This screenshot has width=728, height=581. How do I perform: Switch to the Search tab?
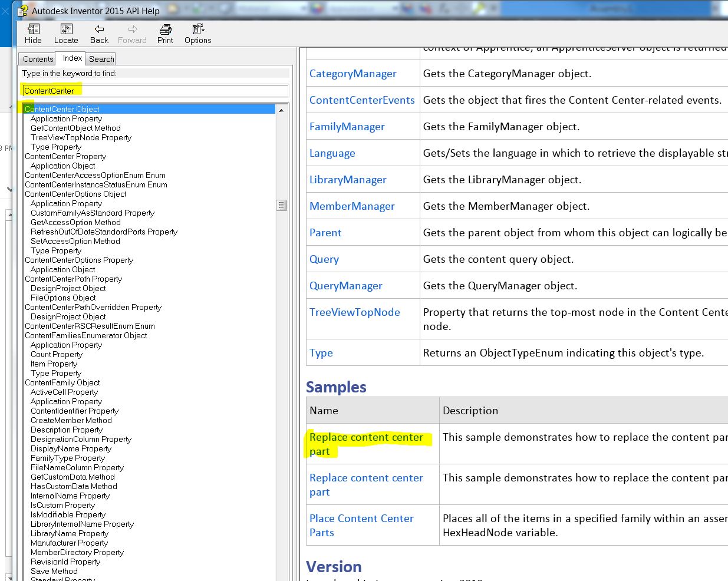(x=100, y=59)
